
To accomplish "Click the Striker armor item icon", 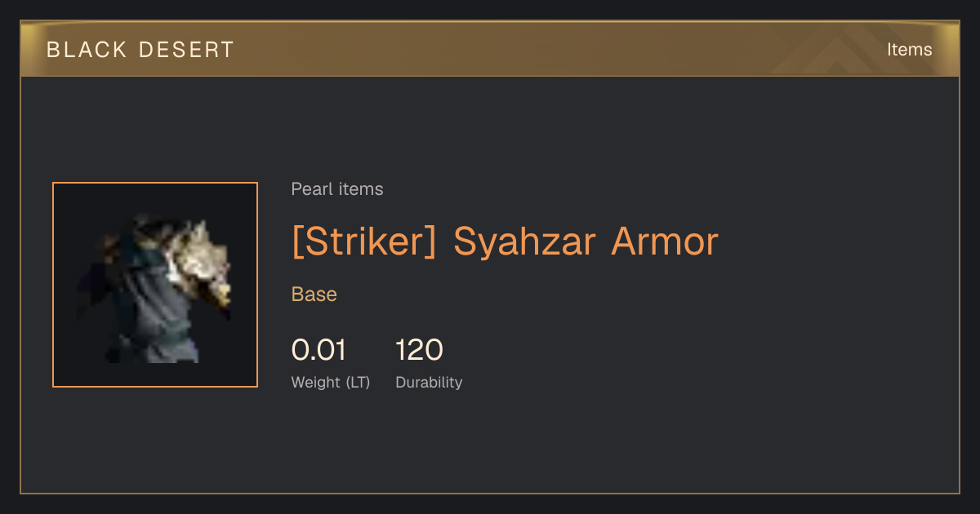I will coord(155,285).
